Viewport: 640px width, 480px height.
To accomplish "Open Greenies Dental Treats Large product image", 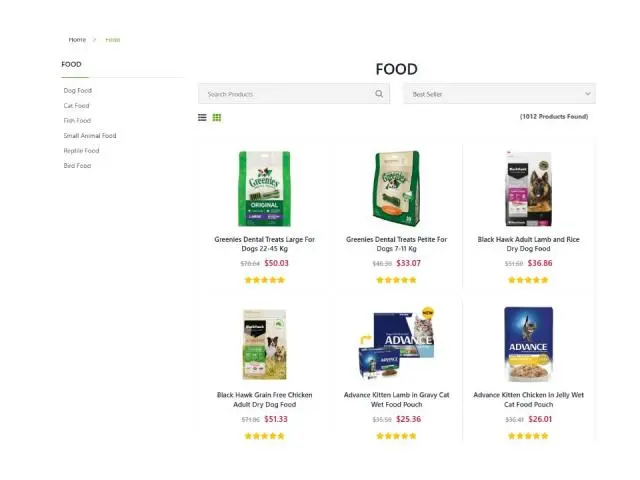I will tap(264, 189).
